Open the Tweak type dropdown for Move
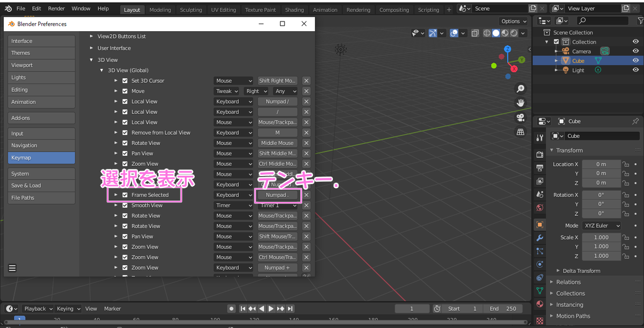 point(228,91)
